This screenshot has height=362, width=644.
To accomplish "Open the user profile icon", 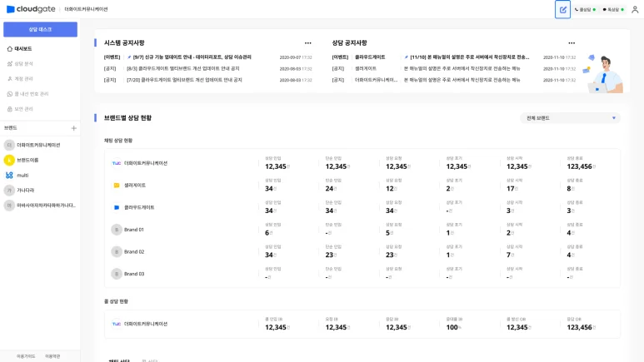I will (x=637, y=9).
